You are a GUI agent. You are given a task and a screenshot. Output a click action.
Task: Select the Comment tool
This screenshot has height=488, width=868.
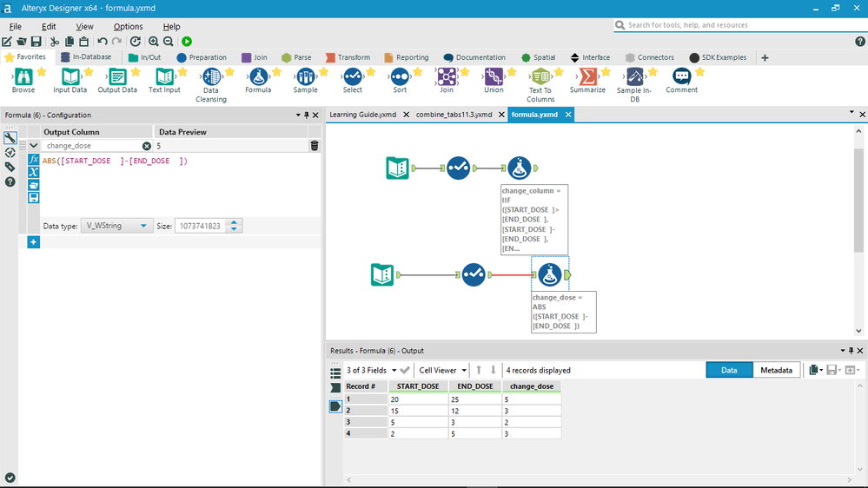coord(681,80)
